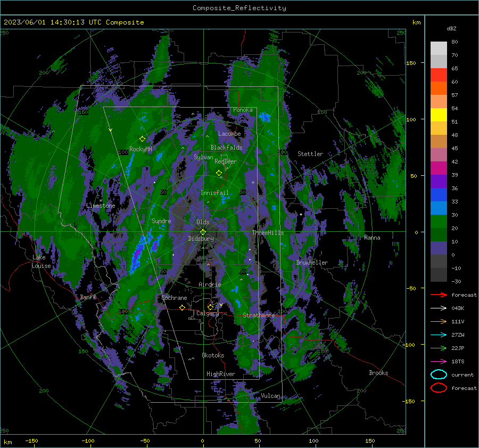Click the red forecast ellipse in legend
Screen dimensions: 479x448
click(x=439, y=388)
